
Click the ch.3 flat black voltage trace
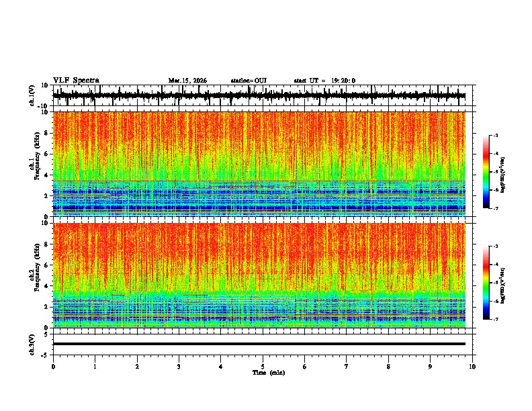pos(259,344)
